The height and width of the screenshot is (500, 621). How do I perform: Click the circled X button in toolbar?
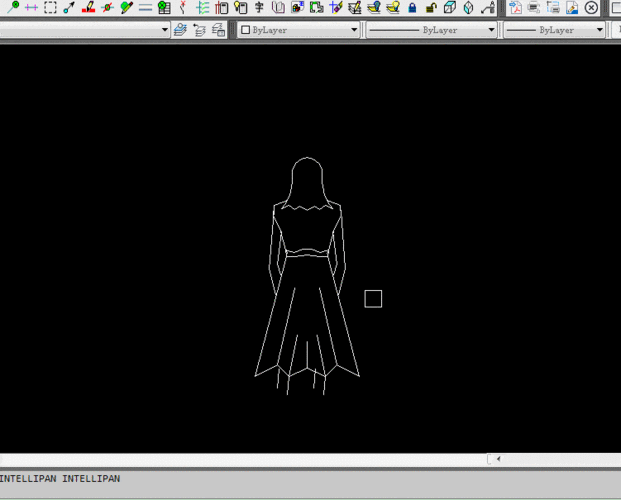[591, 8]
